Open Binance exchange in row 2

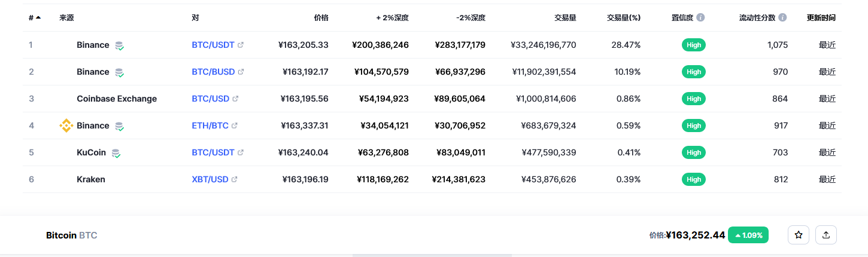(x=93, y=72)
